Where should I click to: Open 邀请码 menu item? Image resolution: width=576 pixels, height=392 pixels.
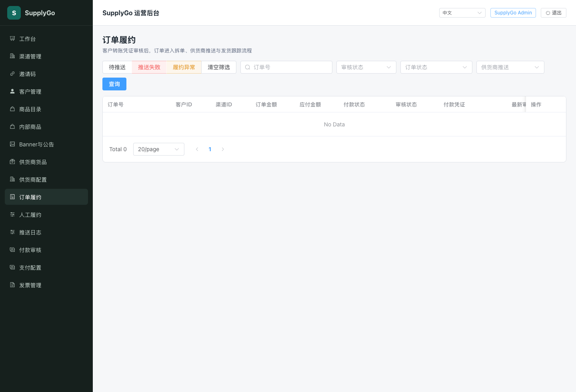(46, 74)
